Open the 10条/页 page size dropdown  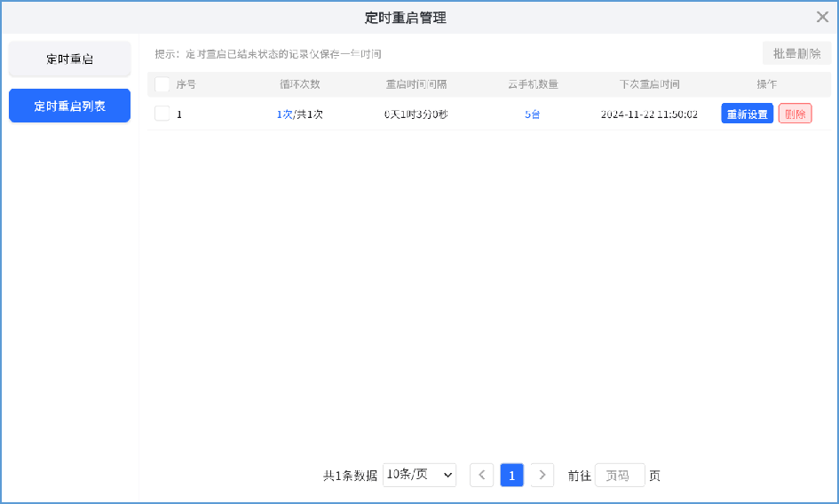coord(420,475)
